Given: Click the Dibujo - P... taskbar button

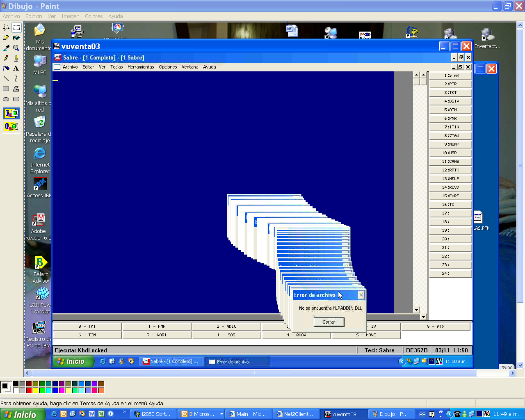Looking at the screenshot, I should [x=391, y=414].
